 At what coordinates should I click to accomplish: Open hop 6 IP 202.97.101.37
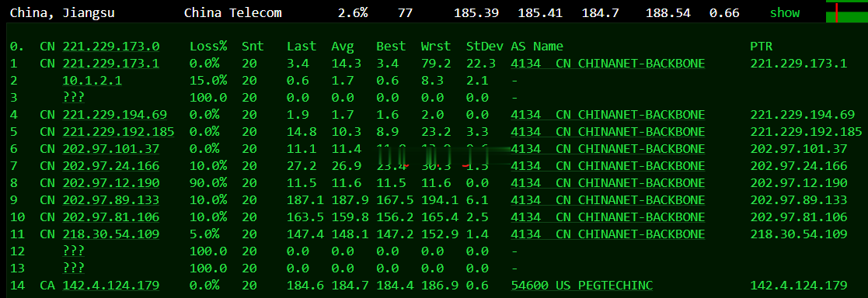tap(110, 149)
